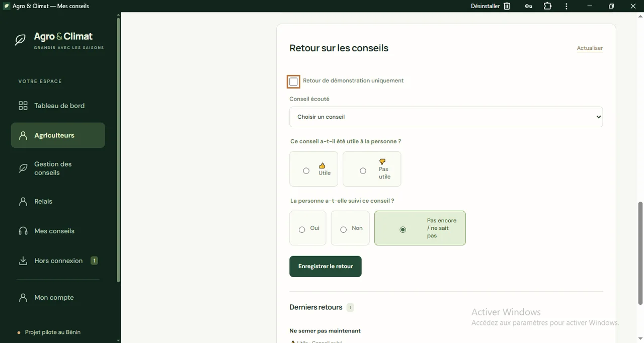Click the Retour sur les conseils heading
The image size is (644, 343).
click(339, 48)
